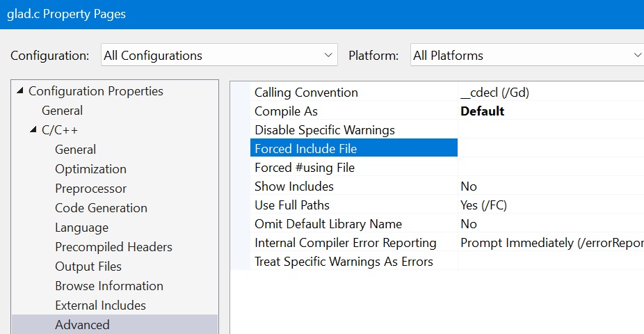
Task: Open the Configuration dropdown
Action: click(x=218, y=56)
